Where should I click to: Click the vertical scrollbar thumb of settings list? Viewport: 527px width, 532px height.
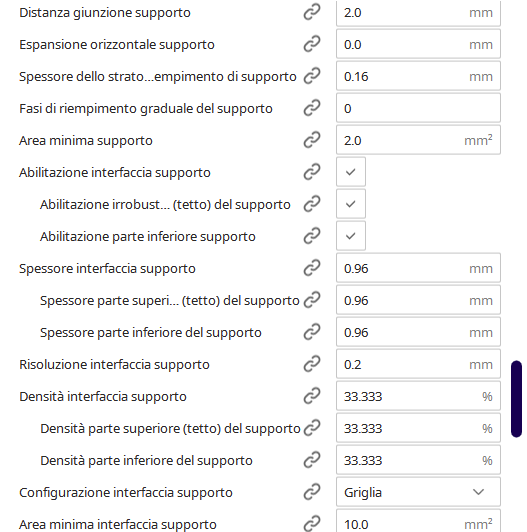[516, 399]
